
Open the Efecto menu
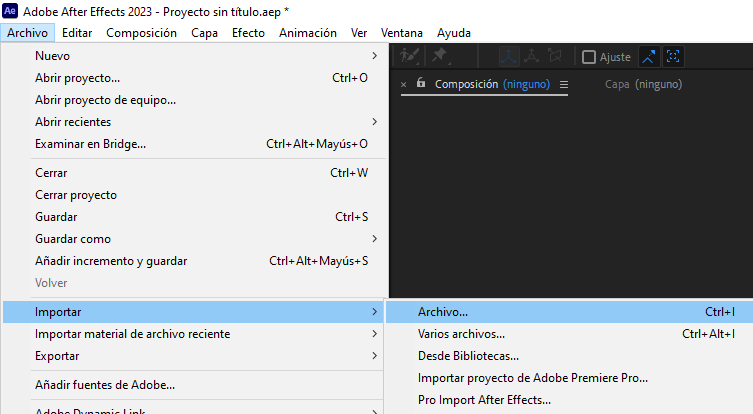point(248,32)
